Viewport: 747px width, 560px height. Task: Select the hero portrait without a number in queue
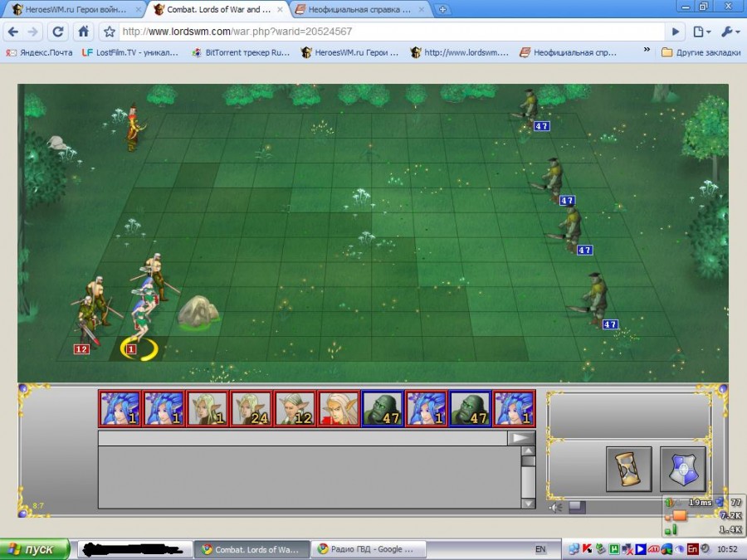click(339, 408)
